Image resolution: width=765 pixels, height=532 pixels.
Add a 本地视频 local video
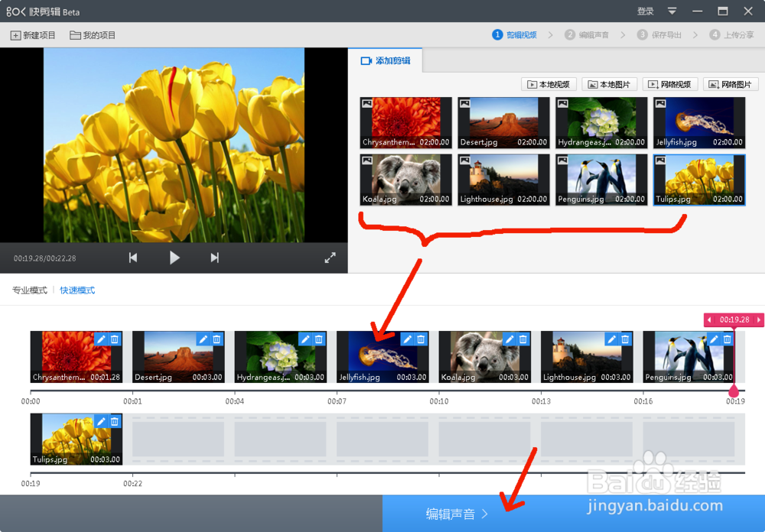point(549,84)
